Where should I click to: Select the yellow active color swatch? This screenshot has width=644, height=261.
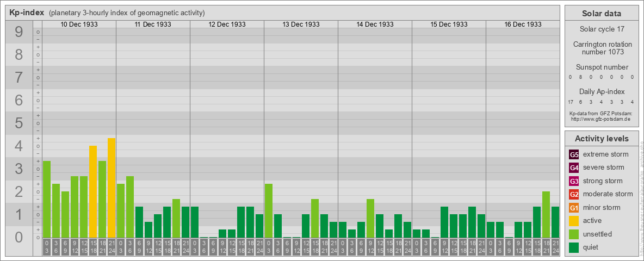(x=574, y=221)
